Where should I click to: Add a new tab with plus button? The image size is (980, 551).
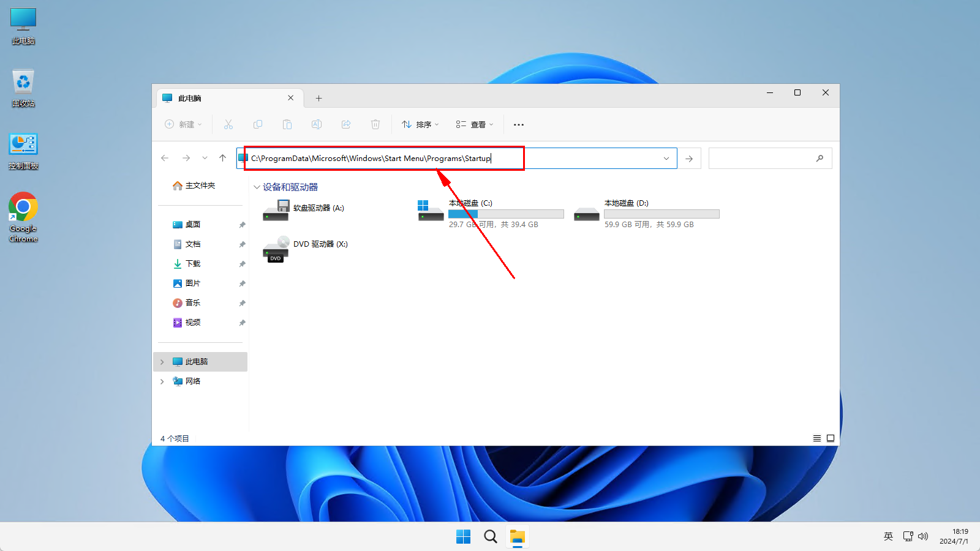pyautogui.click(x=318, y=98)
